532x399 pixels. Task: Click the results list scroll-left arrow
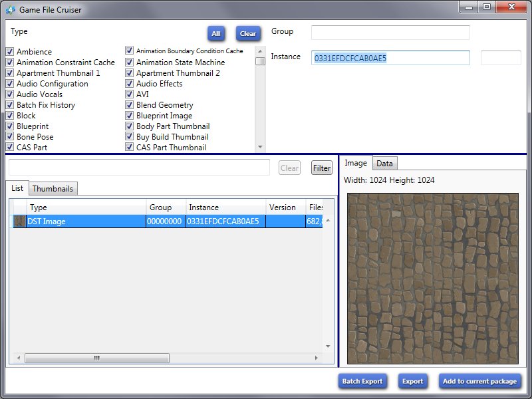click(19, 358)
